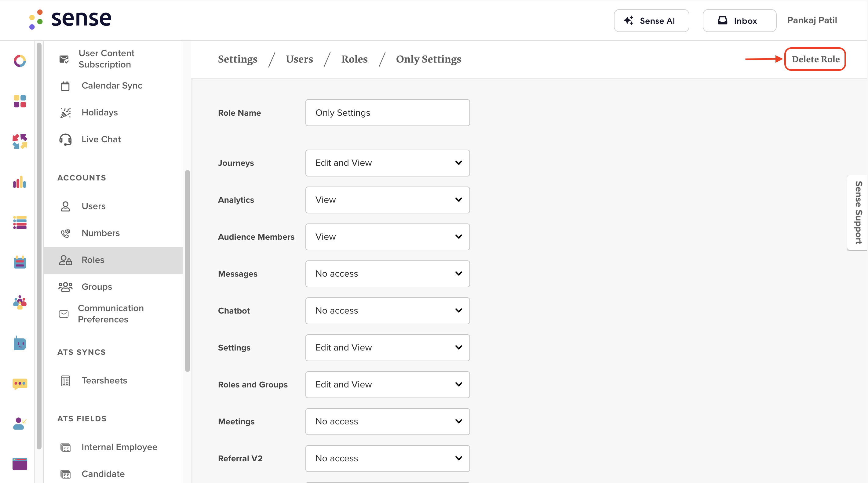The image size is (868, 483).
Task: Click the Tearsheets document icon
Action: [65, 381]
